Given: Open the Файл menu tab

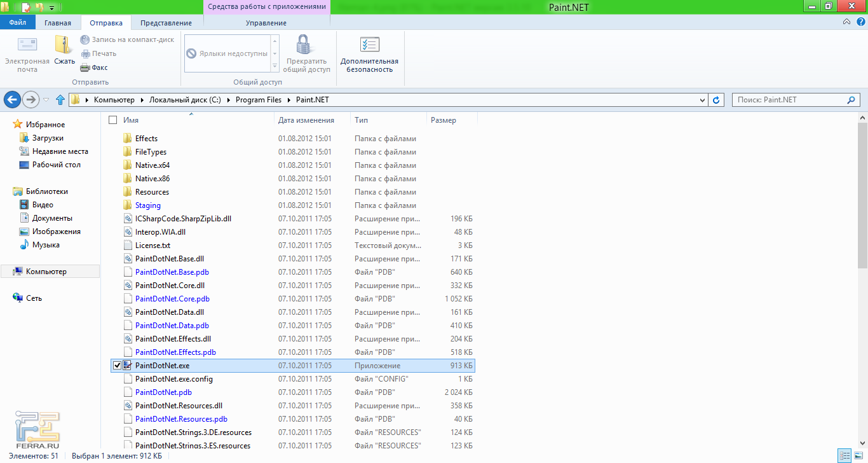Looking at the screenshot, I should (18, 23).
